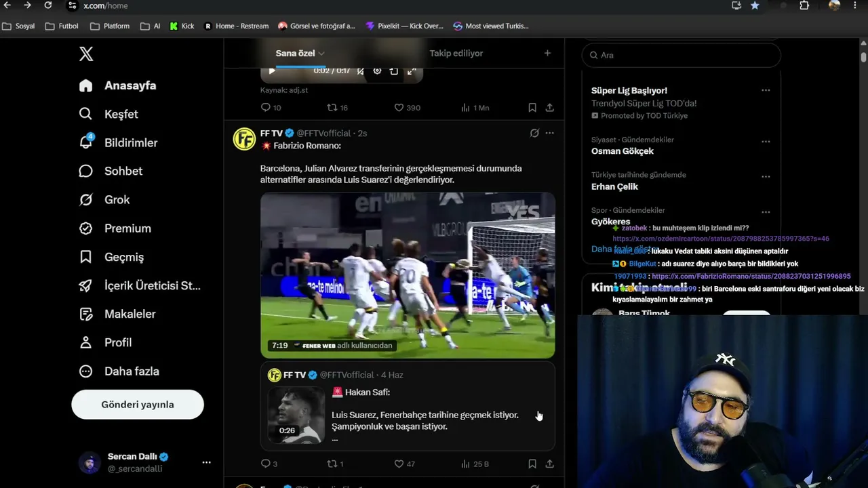
Task: Open quoted tweet's 0:26 video thumbnail
Action: coord(296,415)
